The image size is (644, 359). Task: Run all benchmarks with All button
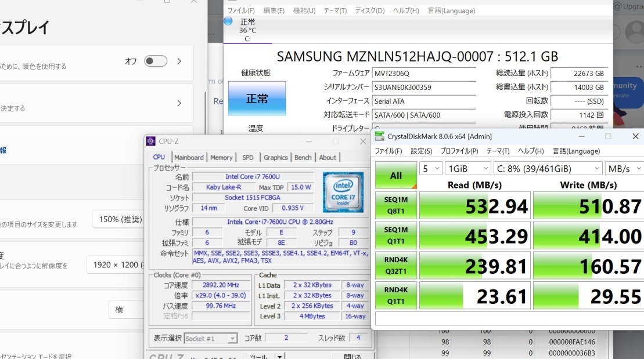pyautogui.click(x=396, y=176)
